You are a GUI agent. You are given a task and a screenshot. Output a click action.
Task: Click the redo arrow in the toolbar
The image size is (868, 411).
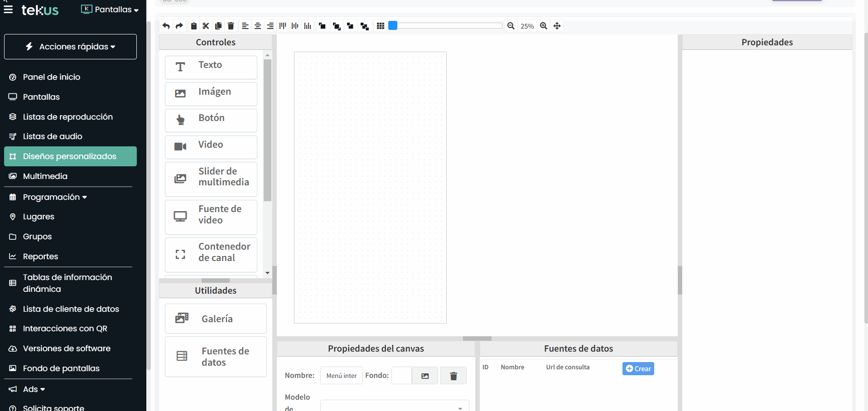179,26
